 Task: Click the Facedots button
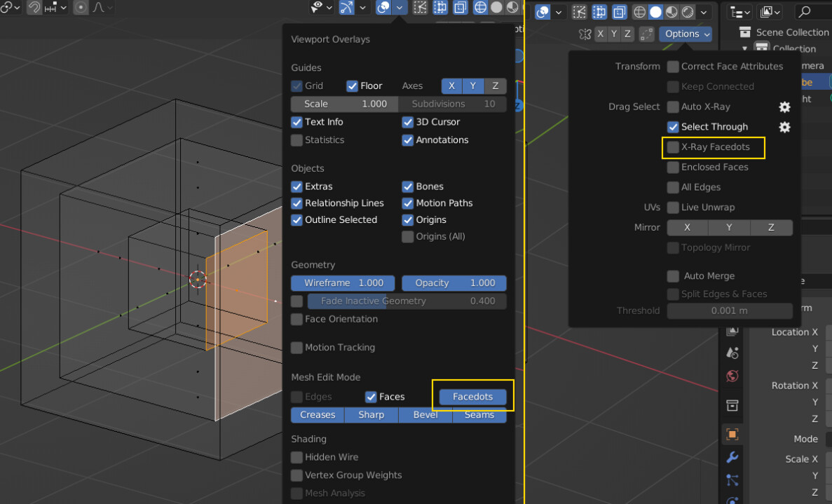(472, 396)
